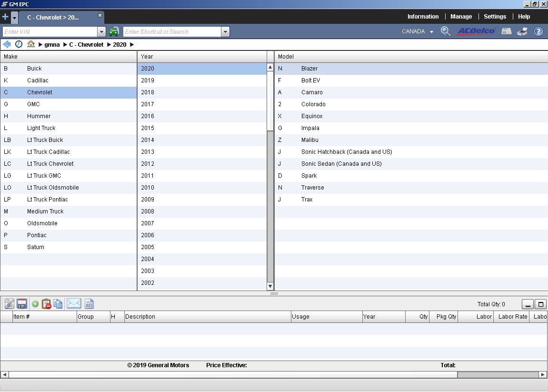Maximize the parts list panel
548x392 pixels.
pyautogui.click(x=540, y=304)
